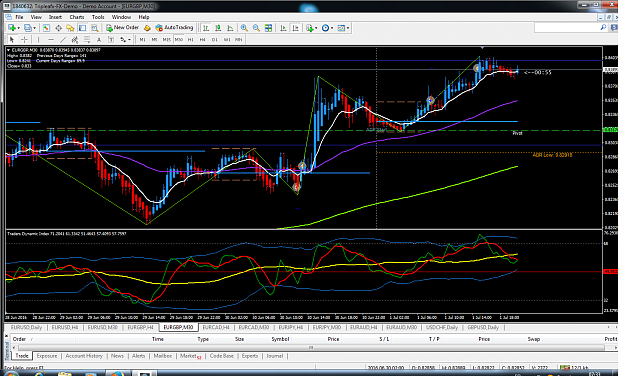This screenshot has width=625, height=376.
Task: Open the MetaEditor icon
Action: (147, 28)
